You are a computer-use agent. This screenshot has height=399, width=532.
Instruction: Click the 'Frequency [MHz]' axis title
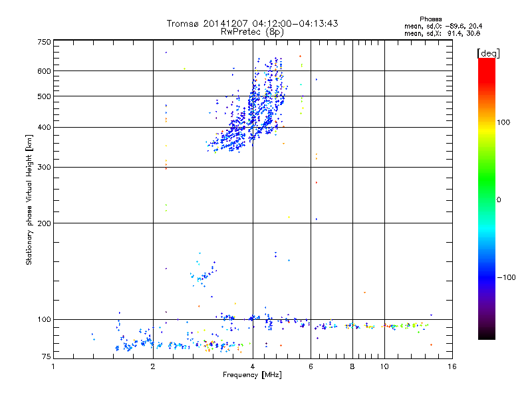(x=252, y=375)
